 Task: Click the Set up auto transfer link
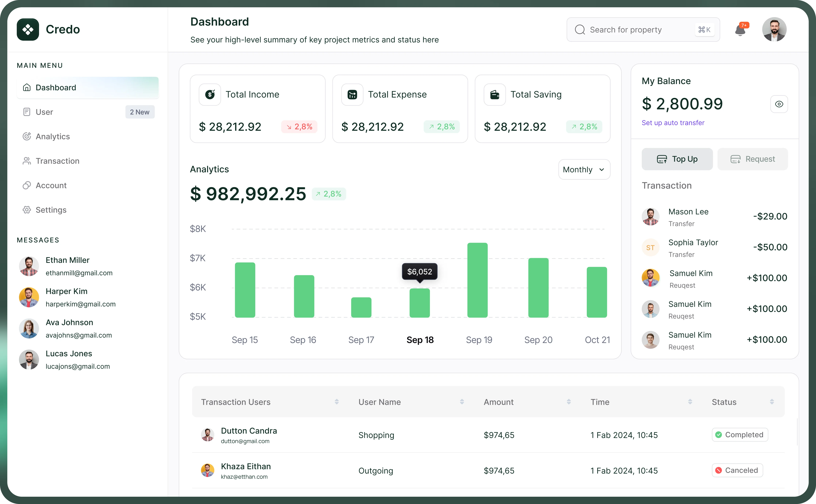pyautogui.click(x=673, y=123)
